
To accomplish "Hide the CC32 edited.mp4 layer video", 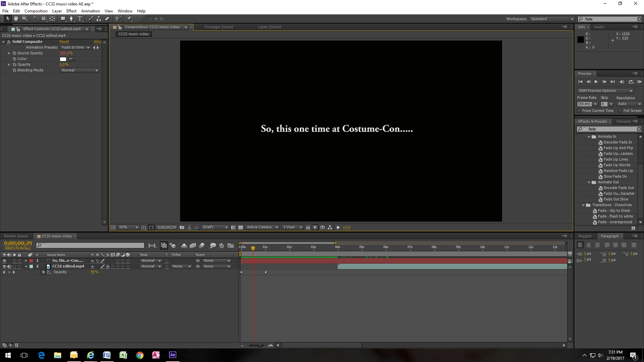I will (x=4, y=266).
